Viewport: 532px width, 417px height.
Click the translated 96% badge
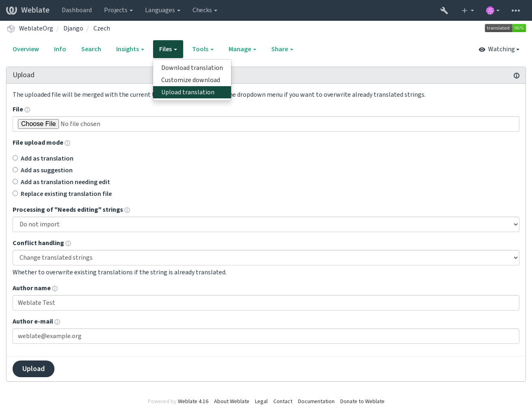pyautogui.click(x=505, y=28)
